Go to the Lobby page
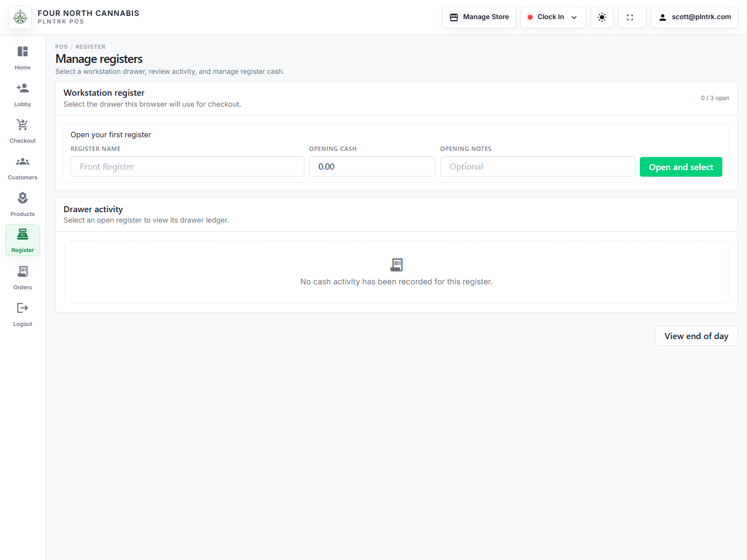 [x=22, y=94]
